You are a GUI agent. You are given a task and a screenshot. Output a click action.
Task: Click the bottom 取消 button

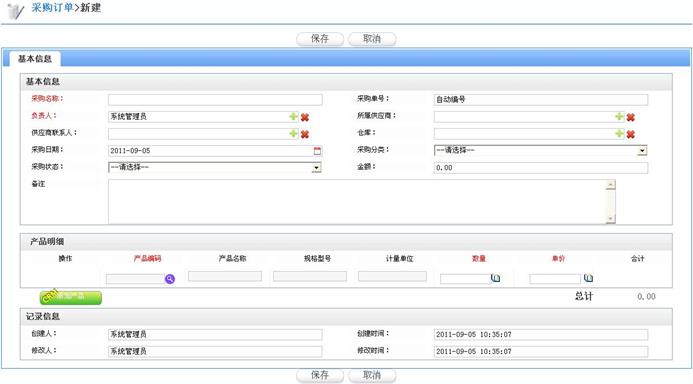coord(372,375)
